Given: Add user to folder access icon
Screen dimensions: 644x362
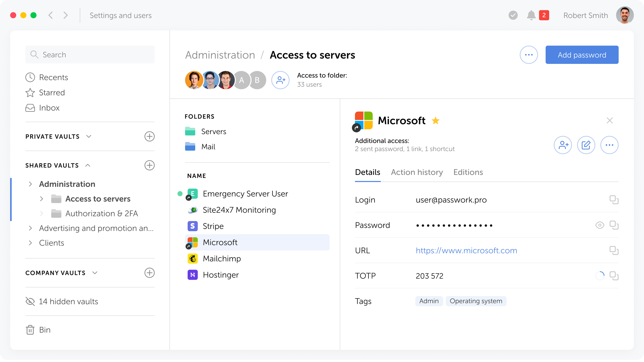Looking at the screenshot, I should tap(280, 80).
